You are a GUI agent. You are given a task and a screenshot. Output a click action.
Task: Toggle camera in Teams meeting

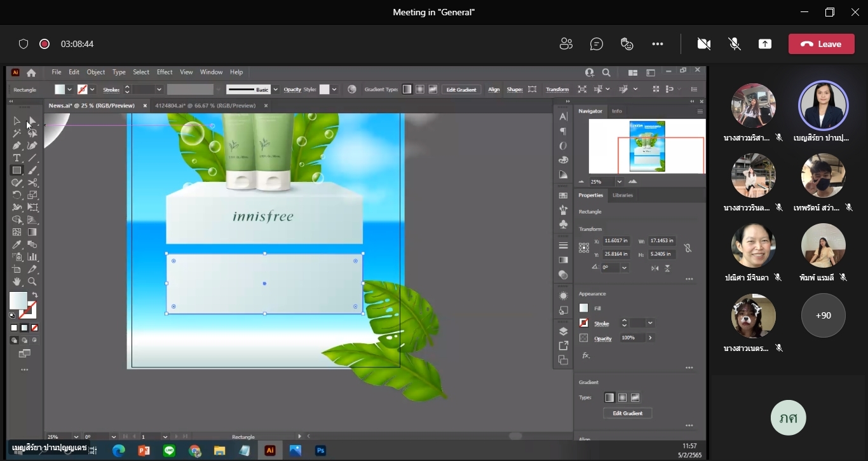703,44
